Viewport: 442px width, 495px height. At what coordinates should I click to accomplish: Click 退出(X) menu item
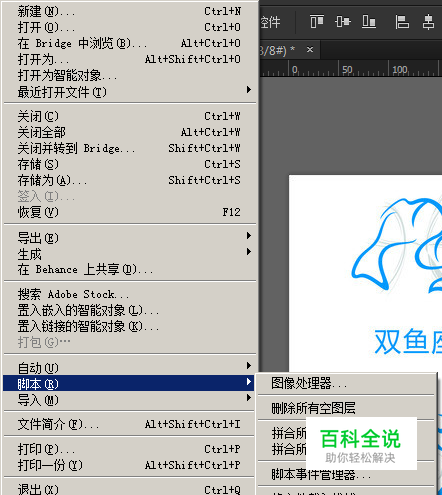coord(129,489)
